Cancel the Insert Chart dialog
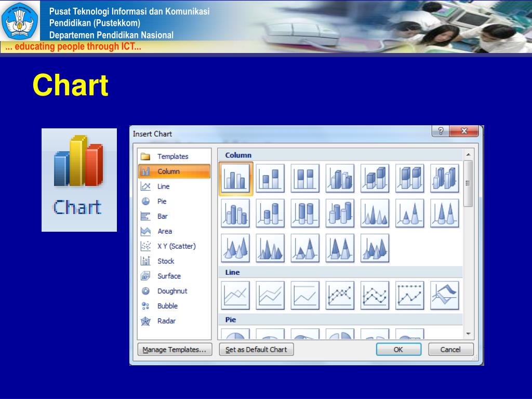Image resolution: width=532 pixels, height=399 pixels. (450, 350)
